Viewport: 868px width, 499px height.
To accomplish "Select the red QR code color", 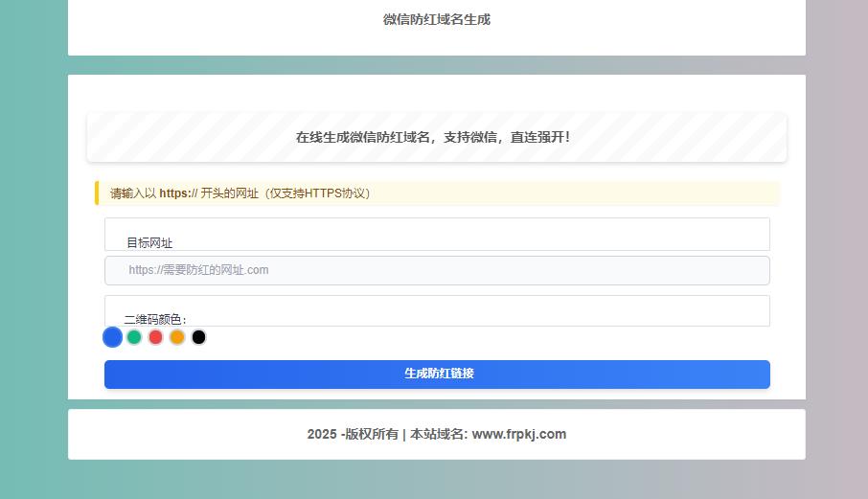I will click(x=155, y=337).
